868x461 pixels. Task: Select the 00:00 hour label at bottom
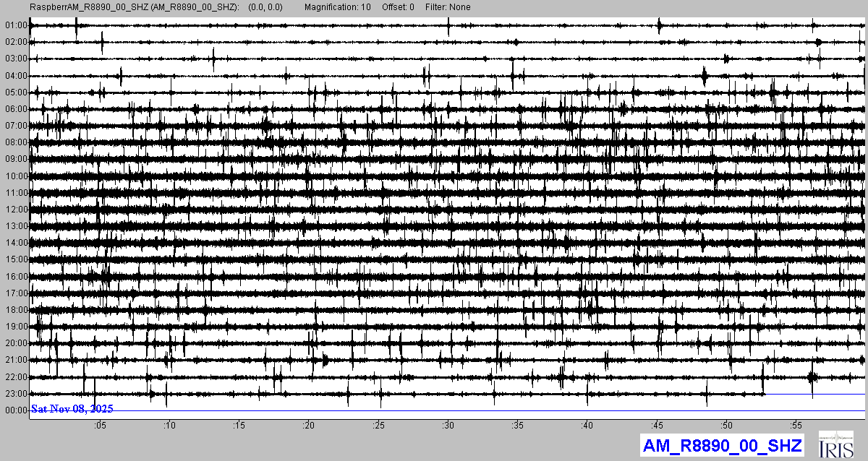click(x=15, y=410)
